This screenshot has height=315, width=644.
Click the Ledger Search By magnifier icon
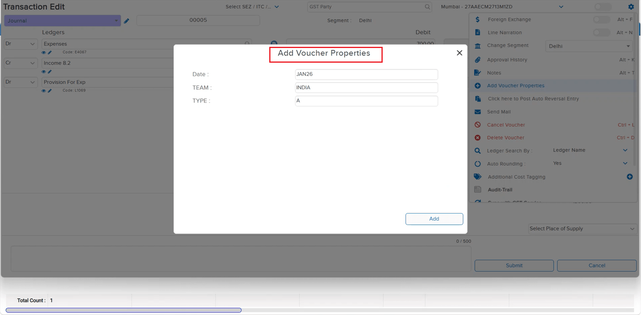pos(477,151)
